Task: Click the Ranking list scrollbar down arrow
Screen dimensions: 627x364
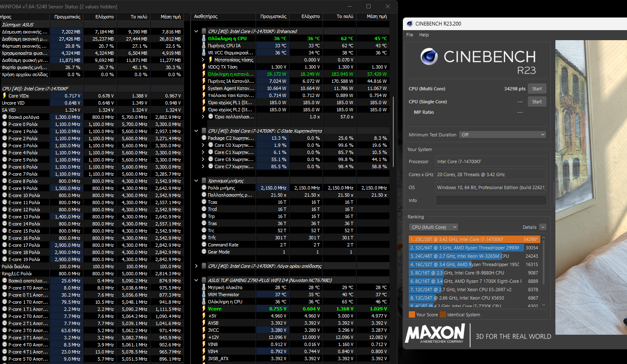Action: click(x=544, y=305)
